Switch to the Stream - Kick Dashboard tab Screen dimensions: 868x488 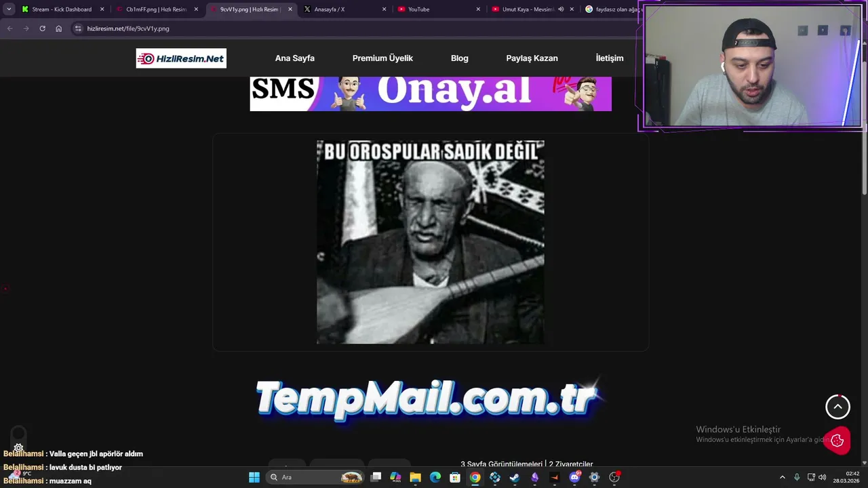(62, 9)
